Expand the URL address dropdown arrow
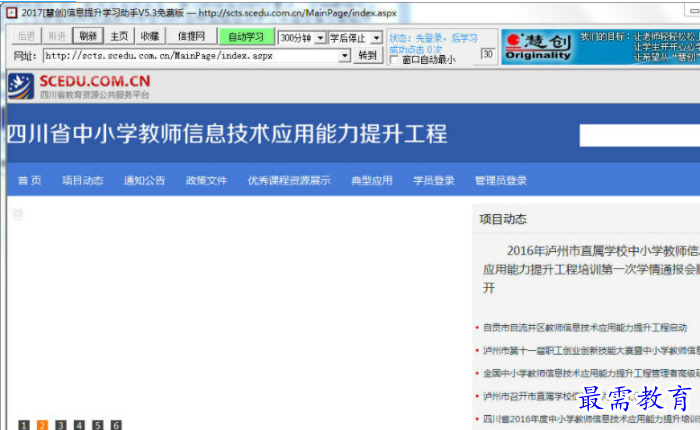The width and height of the screenshot is (700, 430). click(x=344, y=56)
